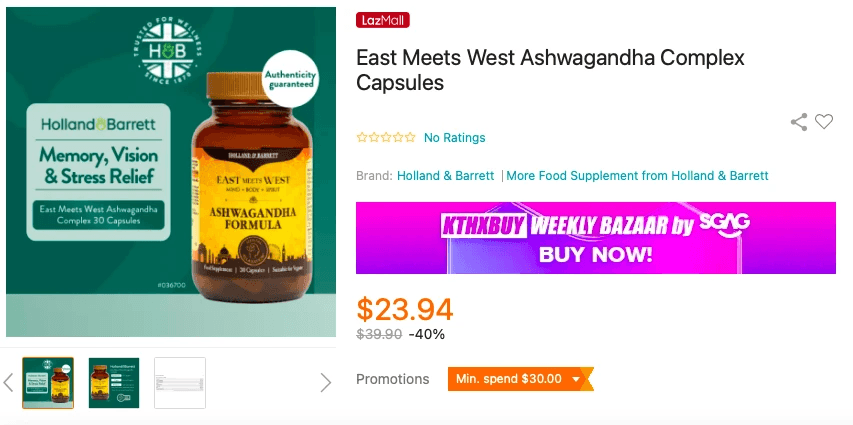Go to next thumbnail with right arrow
Viewport: 853px width, 425px height.
[325, 383]
